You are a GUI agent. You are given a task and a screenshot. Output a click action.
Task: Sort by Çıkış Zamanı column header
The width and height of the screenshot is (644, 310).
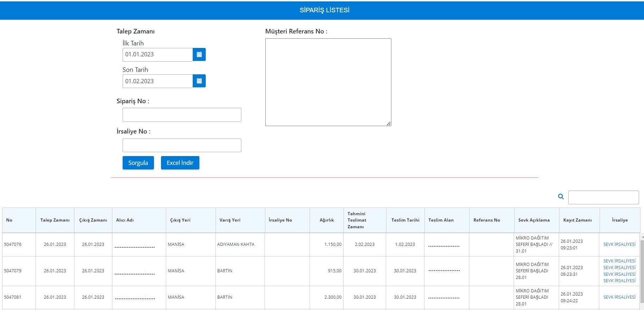pos(93,220)
